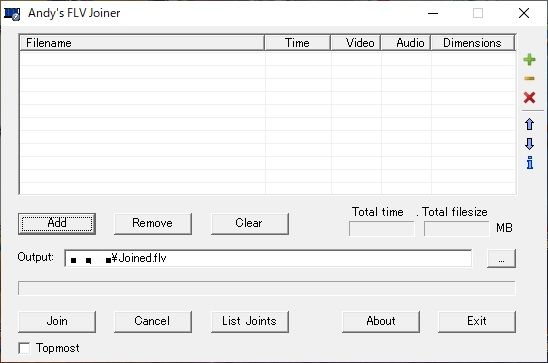Click the Exit button
The width and height of the screenshot is (548, 363).
477,322
